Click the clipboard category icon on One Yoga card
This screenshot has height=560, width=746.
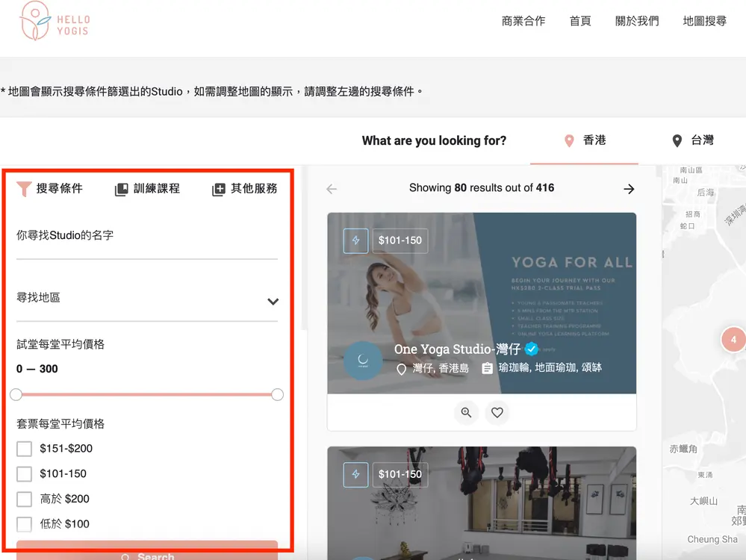point(487,369)
